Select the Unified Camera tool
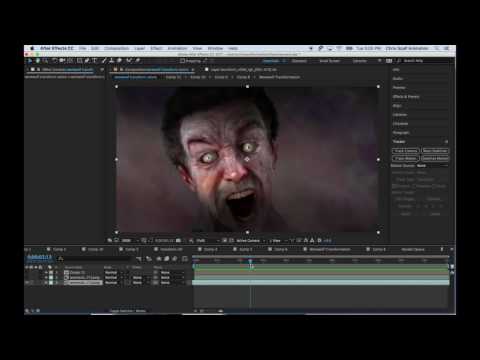The height and width of the screenshot is (360, 480). (62, 61)
